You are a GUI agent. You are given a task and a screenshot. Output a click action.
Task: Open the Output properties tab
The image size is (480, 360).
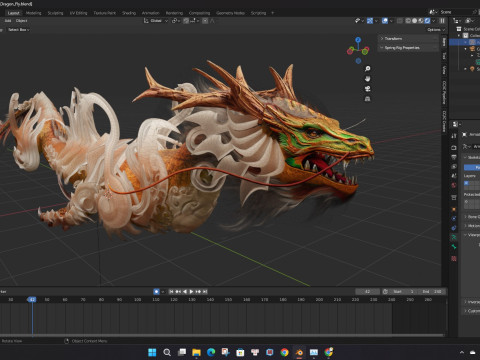pyautogui.click(x=454, y=157)
